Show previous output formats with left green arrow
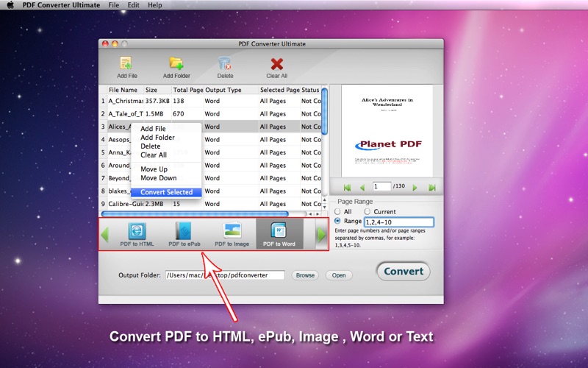 click(104, 234)
